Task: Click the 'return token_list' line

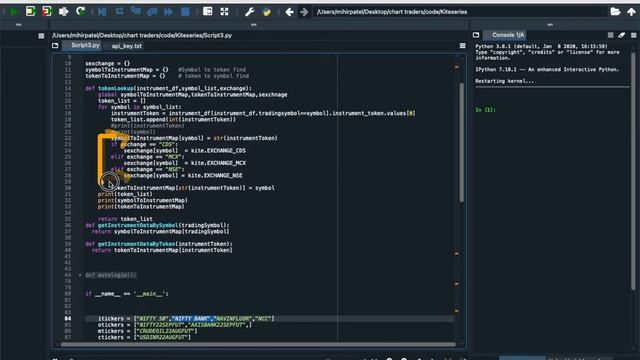Action: pyautogui.click(x=125, y=219)
